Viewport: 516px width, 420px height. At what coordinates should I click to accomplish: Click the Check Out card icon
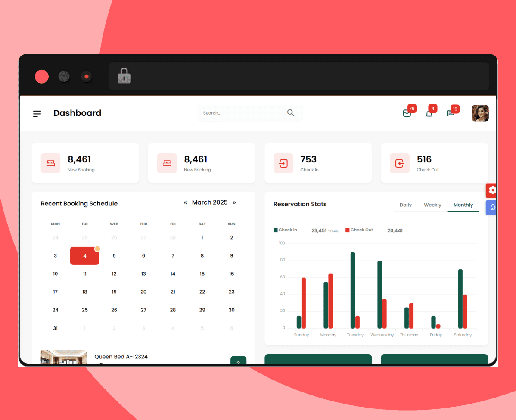(400, 163)
